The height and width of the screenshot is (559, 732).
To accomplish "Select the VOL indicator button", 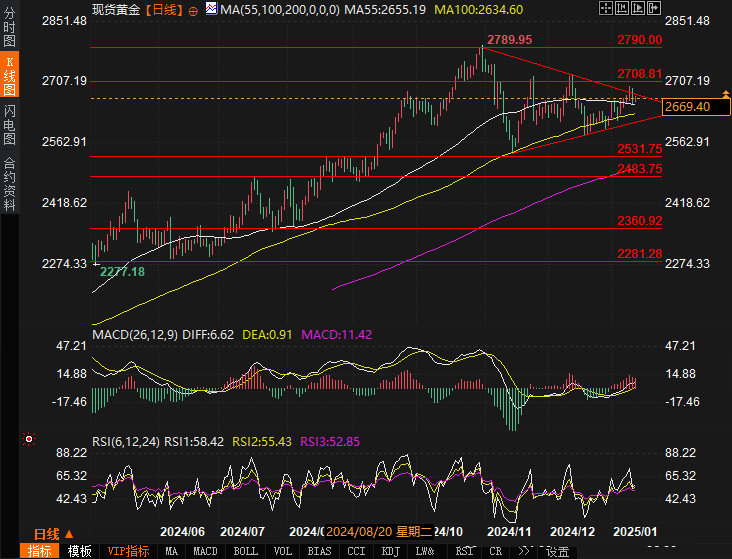I will click(x=283, y=551).
